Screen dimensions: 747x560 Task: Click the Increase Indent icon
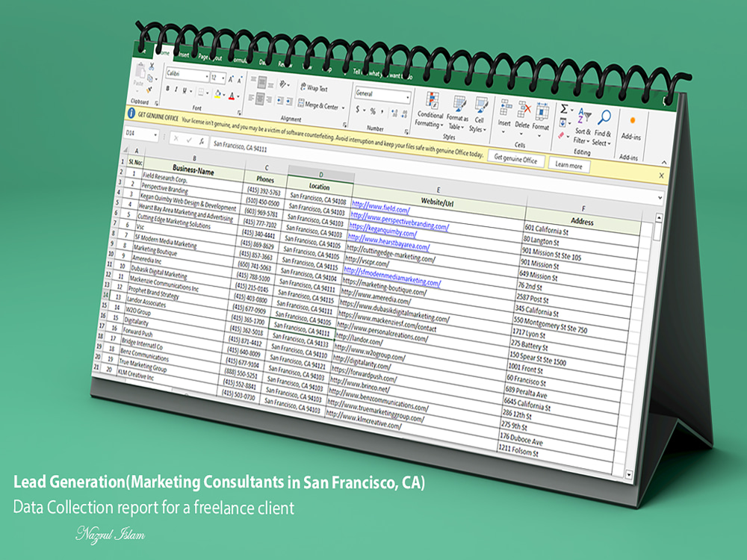point(289,101)
